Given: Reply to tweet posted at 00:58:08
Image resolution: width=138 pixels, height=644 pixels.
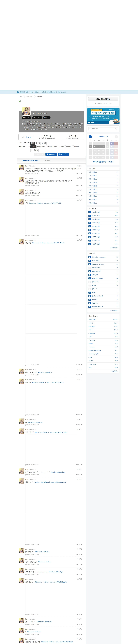Looking at the screenshot, I should coord(77,185).
